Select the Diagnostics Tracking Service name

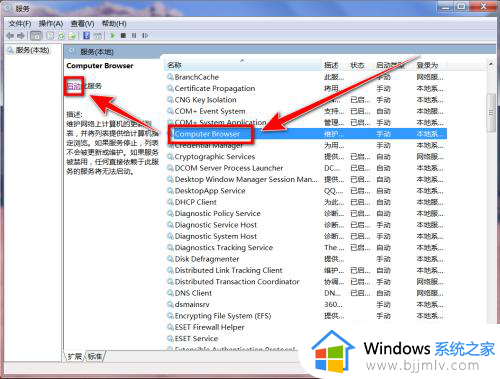(224, 248)
